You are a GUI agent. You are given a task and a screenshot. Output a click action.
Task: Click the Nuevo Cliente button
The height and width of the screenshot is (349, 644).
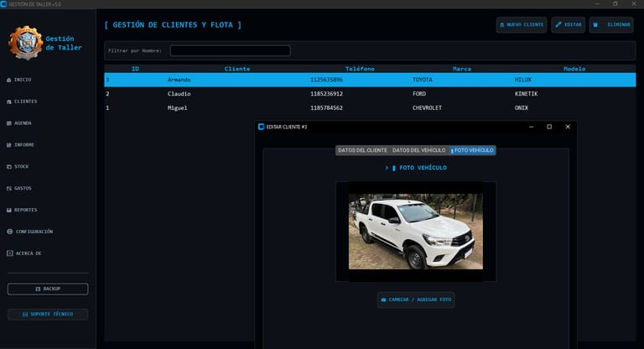click(522, 25)
